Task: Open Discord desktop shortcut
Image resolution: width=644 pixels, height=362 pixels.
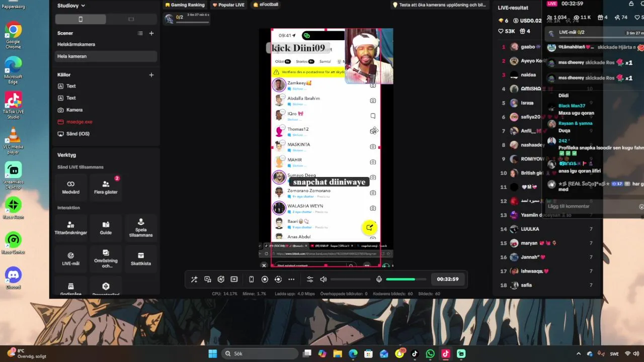Action: coord(13,279)
